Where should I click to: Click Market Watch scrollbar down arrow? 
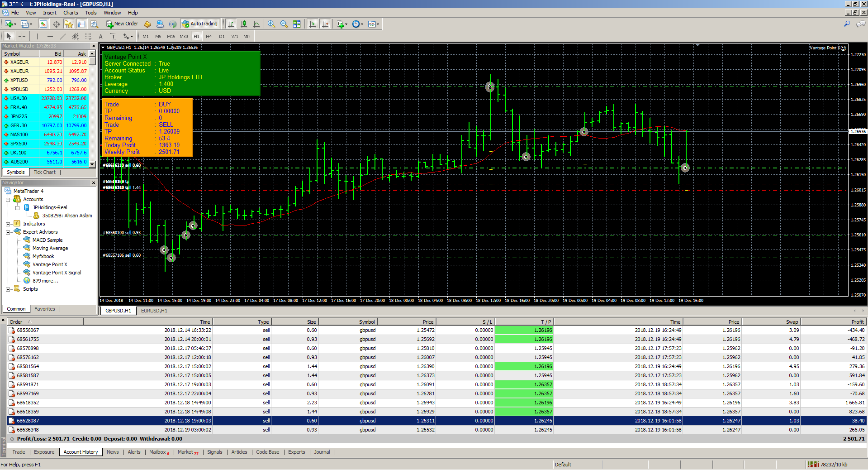click(92, 164)
